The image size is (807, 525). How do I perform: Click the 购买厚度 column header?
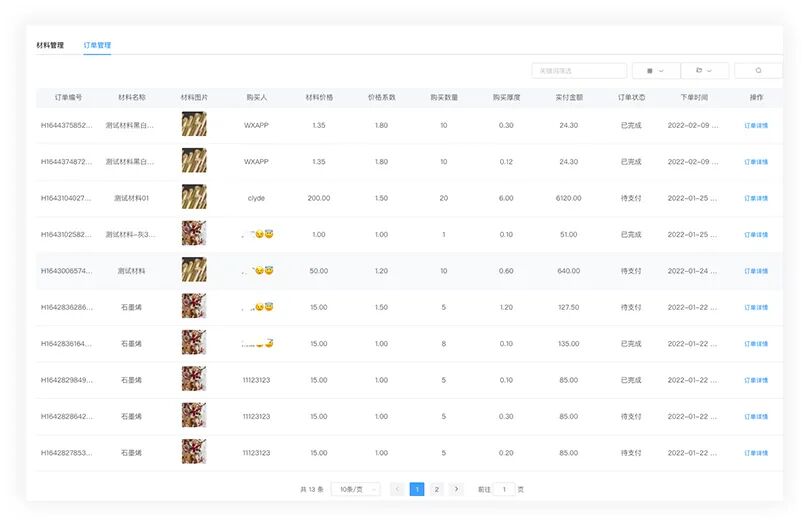pyautogui.click(x=506, y=97)
